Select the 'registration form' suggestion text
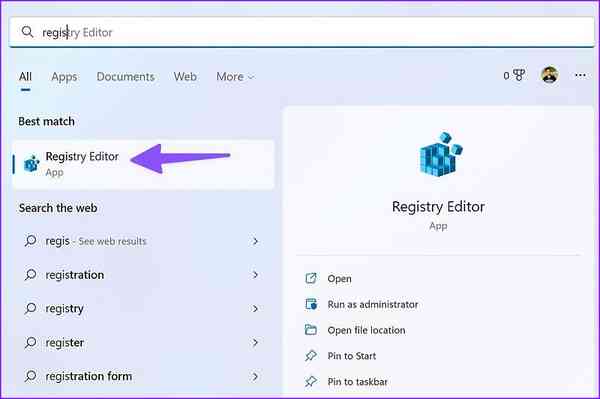 point(89,376)
